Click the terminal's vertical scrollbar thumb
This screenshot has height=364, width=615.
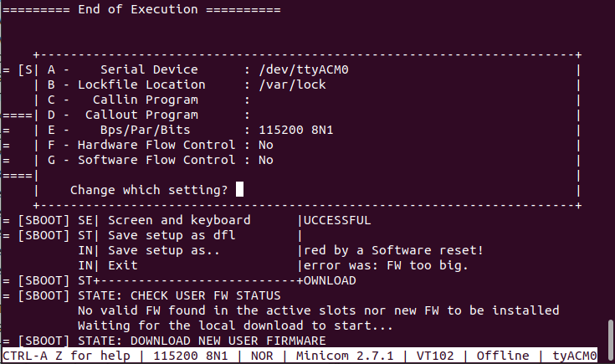(x=610, y=334)
